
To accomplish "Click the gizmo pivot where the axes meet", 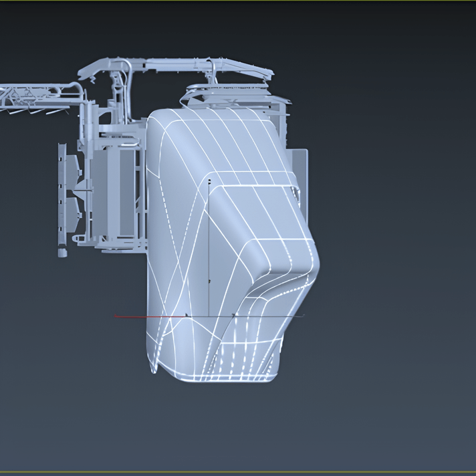I will pyautogui.click(x=210, y=315).
